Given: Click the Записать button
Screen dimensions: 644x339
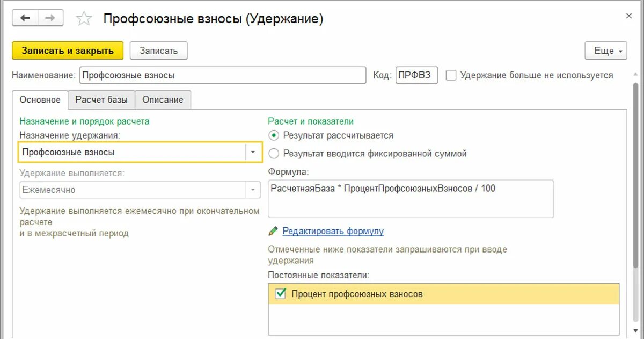Looking at the screenshot, I should point(158,51).
